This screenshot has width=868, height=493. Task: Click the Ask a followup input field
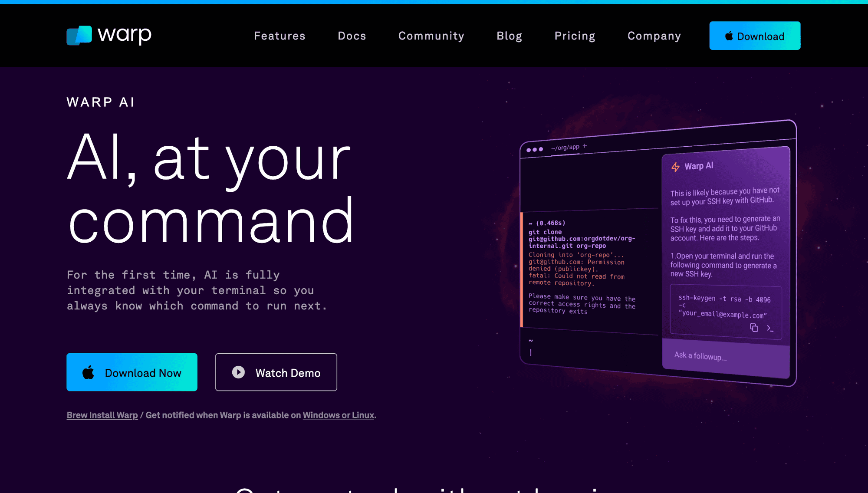[x=726, y=358]
